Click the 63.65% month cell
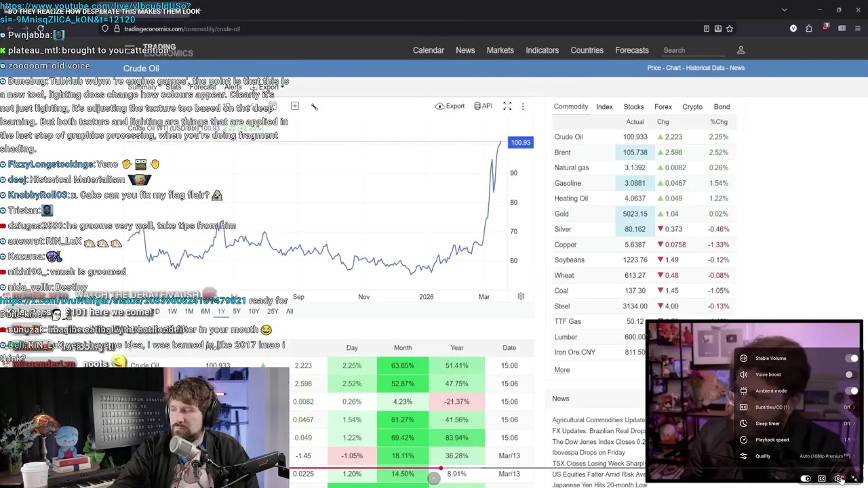Viewport: 868px width, 488px height. click(x=403, y=365)
